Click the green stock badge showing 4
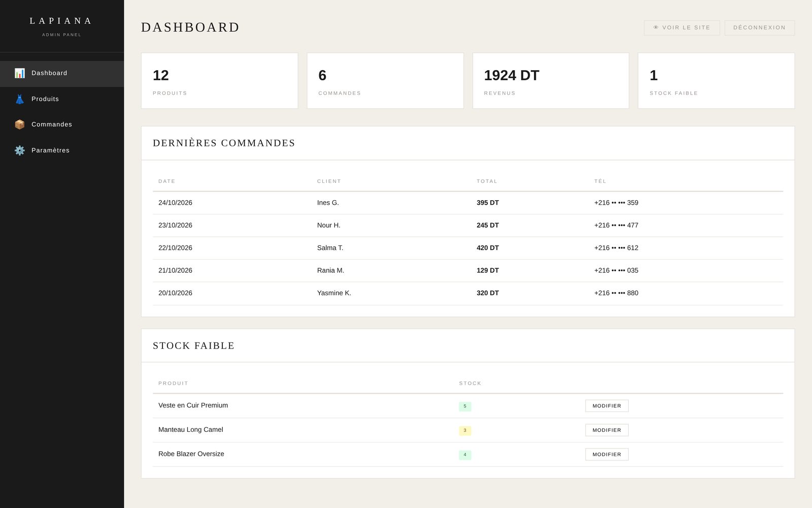The width and height of the screenshot is (812, 508). pyautogui.click(x=465, y=455)
